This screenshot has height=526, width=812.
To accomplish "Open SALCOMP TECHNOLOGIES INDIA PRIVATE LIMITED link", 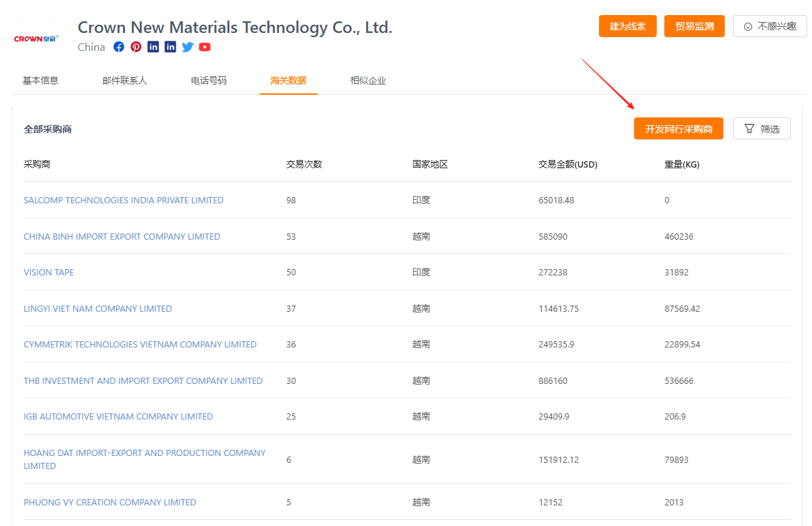I will pos(124,201).
